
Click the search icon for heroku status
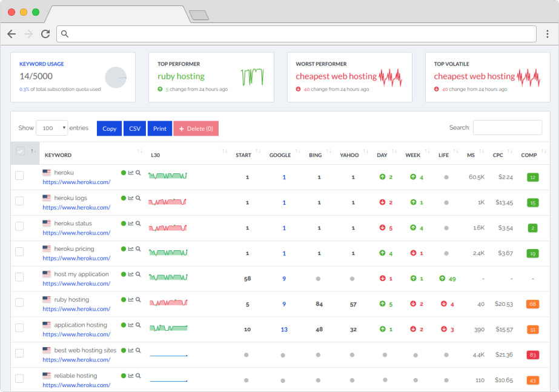tap(138, 224)
